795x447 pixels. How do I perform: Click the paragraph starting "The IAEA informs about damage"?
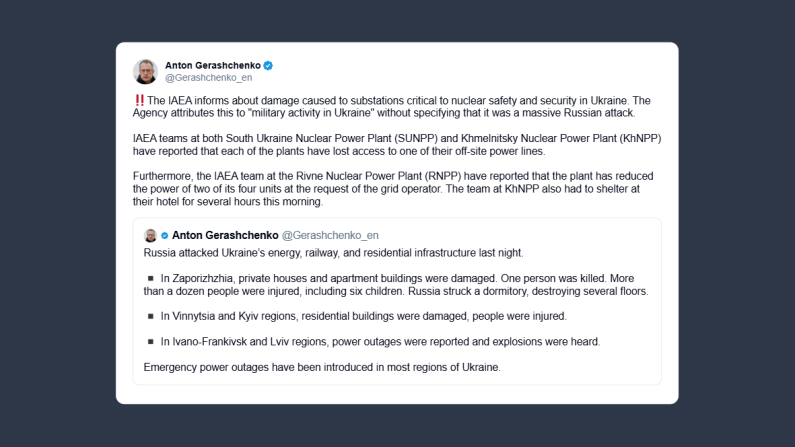tap(395, 107)
